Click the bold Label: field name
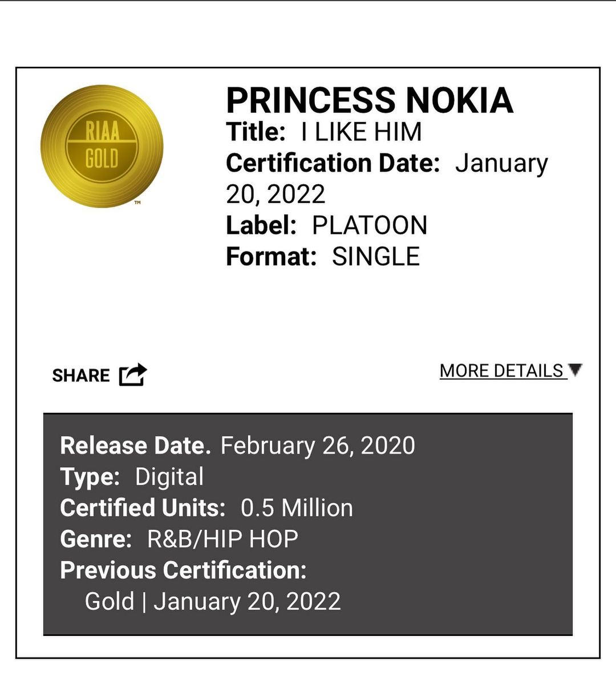 click(261, 225)
